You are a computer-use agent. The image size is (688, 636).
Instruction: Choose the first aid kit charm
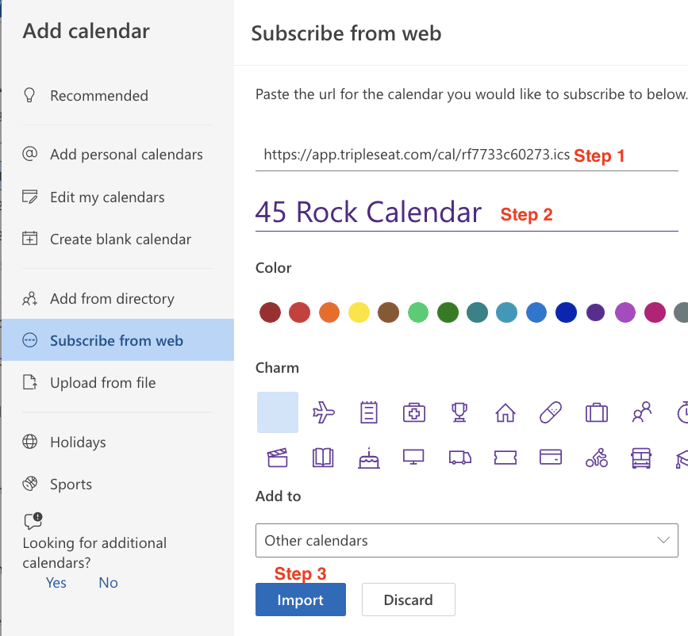click(x=414, y=412)
